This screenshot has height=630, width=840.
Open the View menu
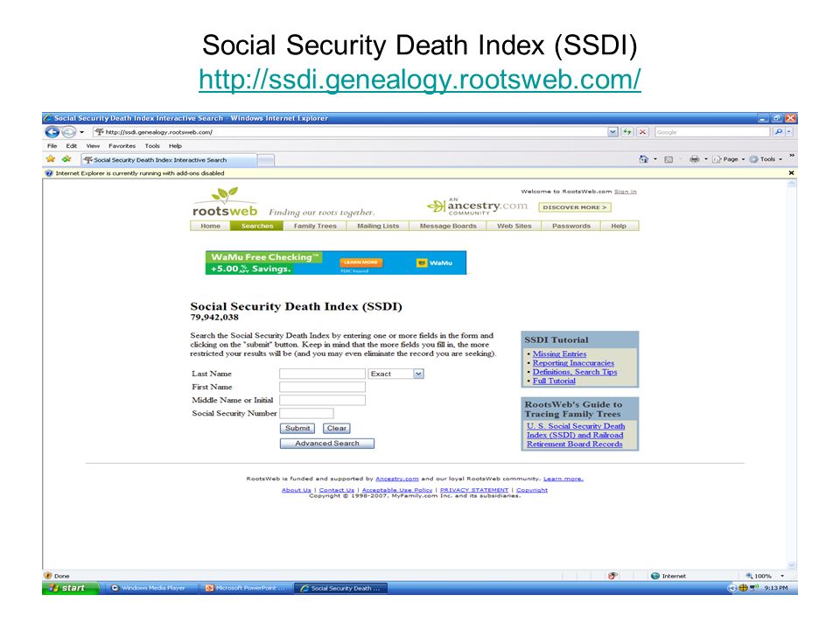[94, 146]
